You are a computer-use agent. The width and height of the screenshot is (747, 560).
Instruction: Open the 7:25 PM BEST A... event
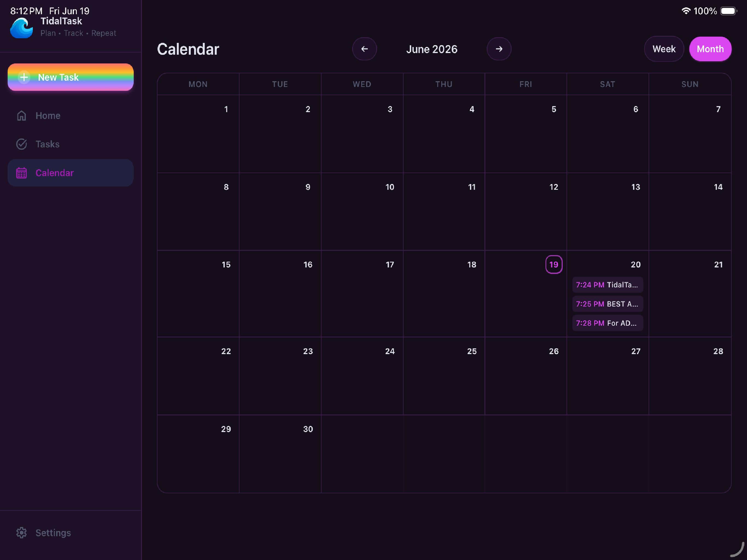point(607,304)
